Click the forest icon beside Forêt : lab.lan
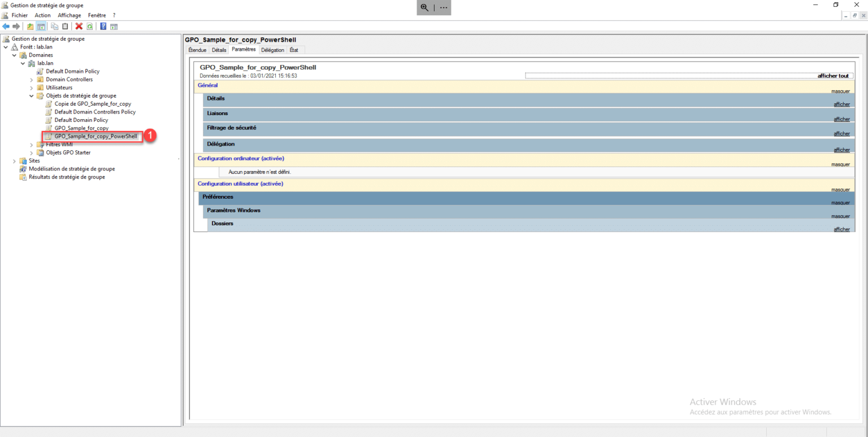 point(15,47)
